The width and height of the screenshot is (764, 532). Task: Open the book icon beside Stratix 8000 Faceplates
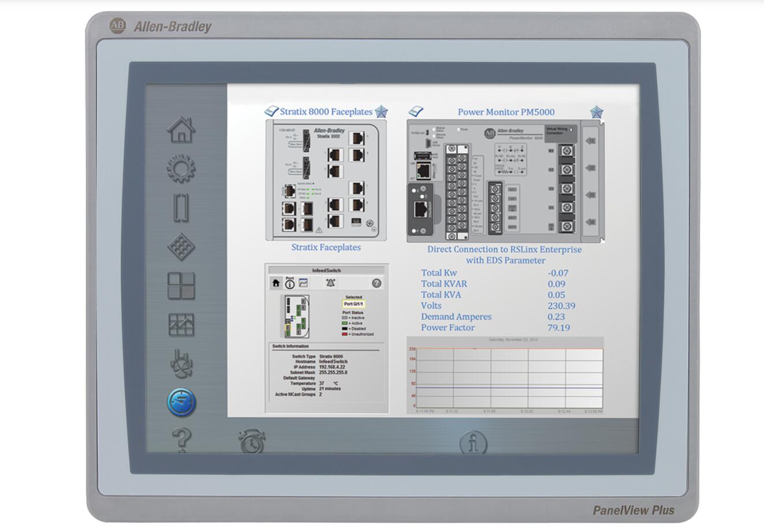271,111
